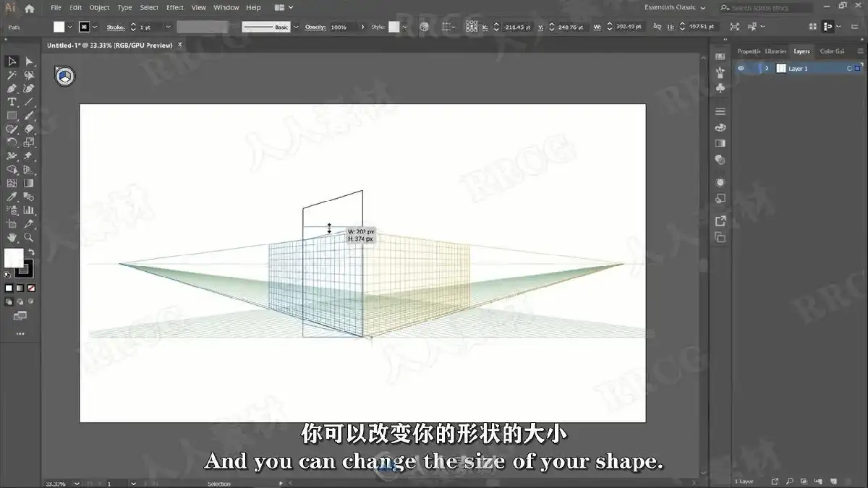Viewport: 868px width, 488px height.
Task: Select the Blend tool
Action: pos(29,197)
